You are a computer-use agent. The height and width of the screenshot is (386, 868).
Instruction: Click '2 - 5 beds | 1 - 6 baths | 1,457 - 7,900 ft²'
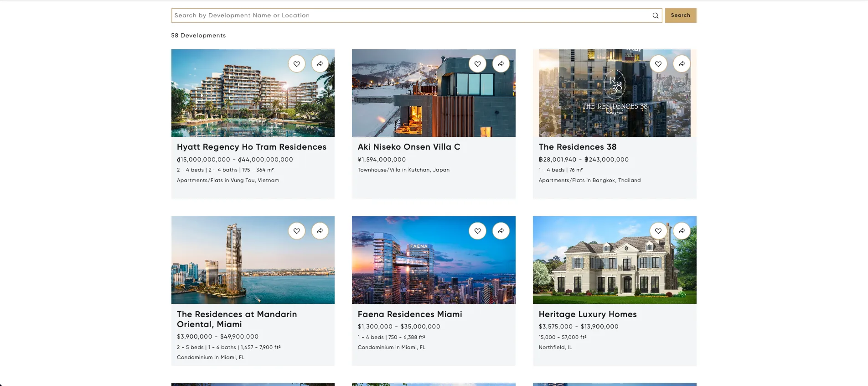pyautogui.click(x=229, y=348)
